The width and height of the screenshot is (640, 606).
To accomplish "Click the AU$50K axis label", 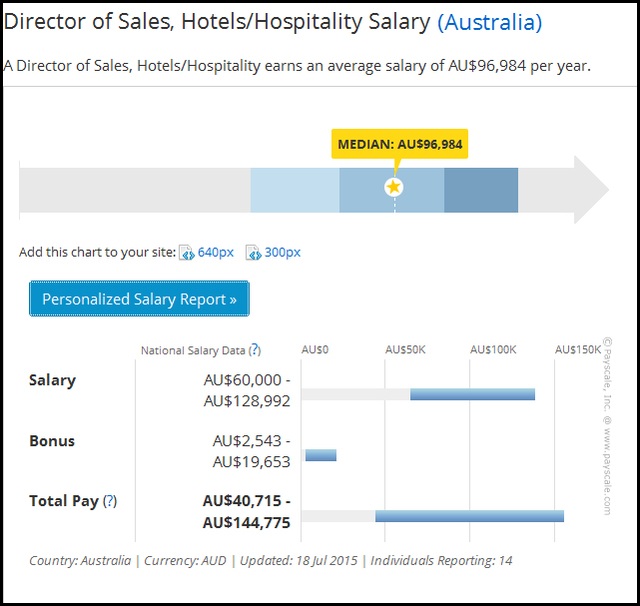I will [x=407, y=350].
